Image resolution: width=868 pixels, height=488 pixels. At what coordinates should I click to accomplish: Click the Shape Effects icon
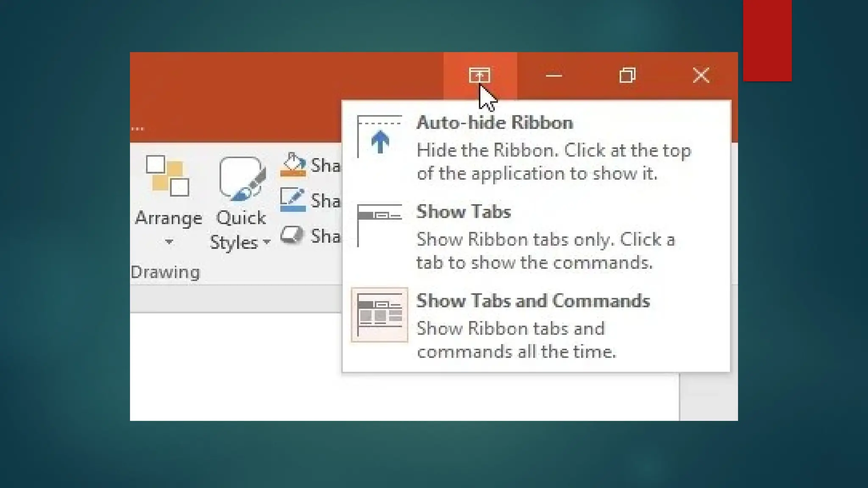coord(292,235)
